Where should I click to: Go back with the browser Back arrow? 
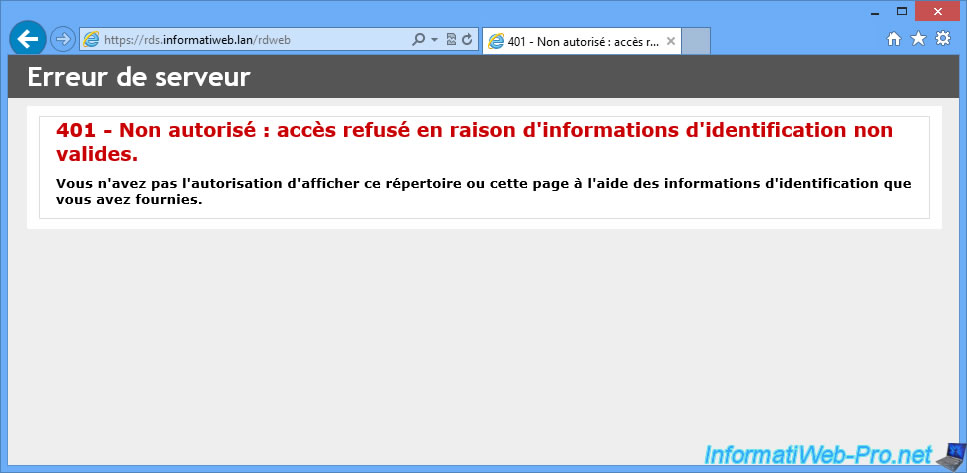pyautogui.click(x=28, y=39)
